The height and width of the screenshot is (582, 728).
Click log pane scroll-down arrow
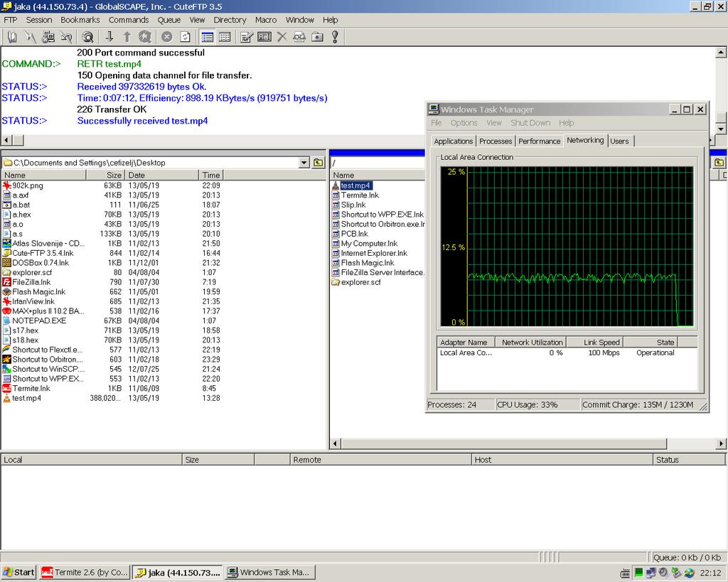tap(721, 129)
